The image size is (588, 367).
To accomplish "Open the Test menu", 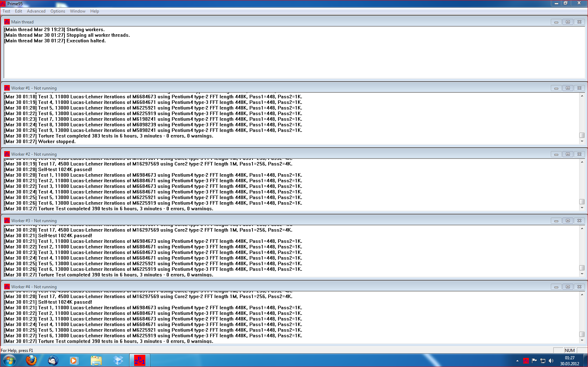I will coord(6,11).
